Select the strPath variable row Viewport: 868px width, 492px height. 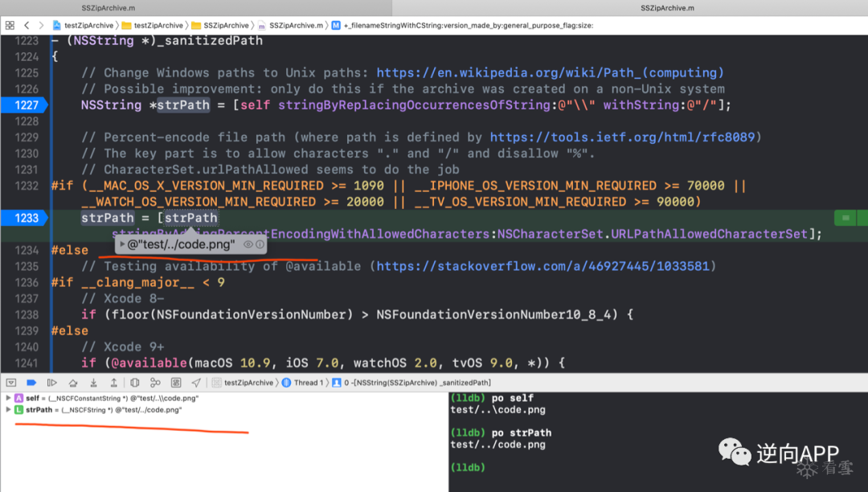point(223,410)
